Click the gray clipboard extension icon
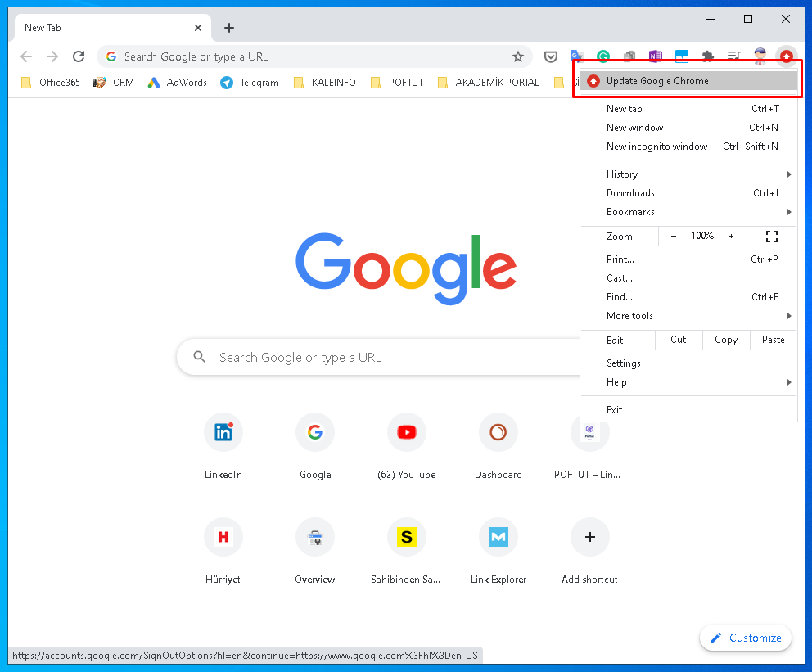This screenshot has width=812, height=672. 629,56
